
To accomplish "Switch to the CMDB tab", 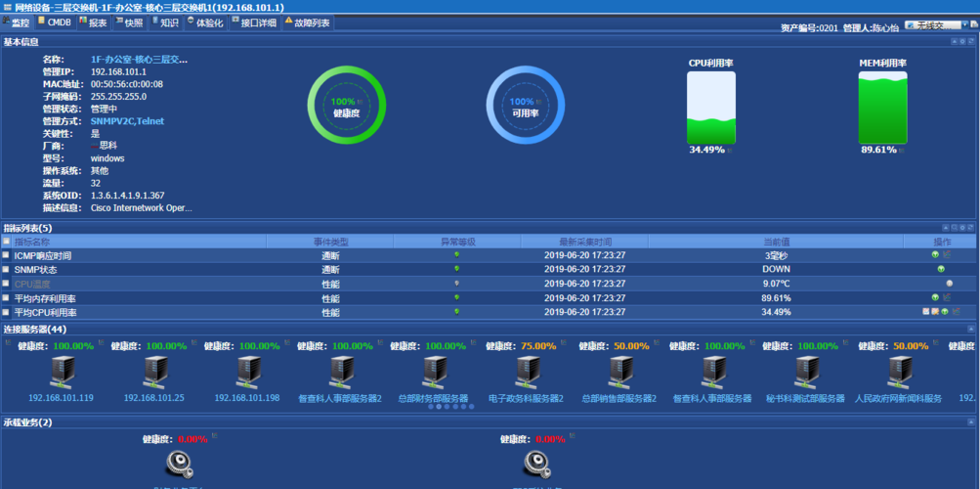I will (54, 22).
